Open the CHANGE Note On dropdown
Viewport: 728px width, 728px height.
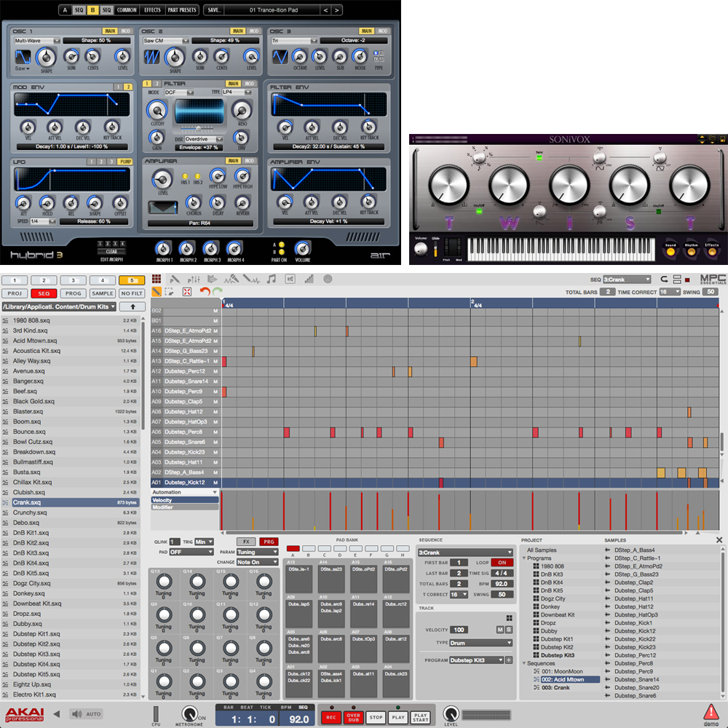pyautogui.click(x=257, y=562)
